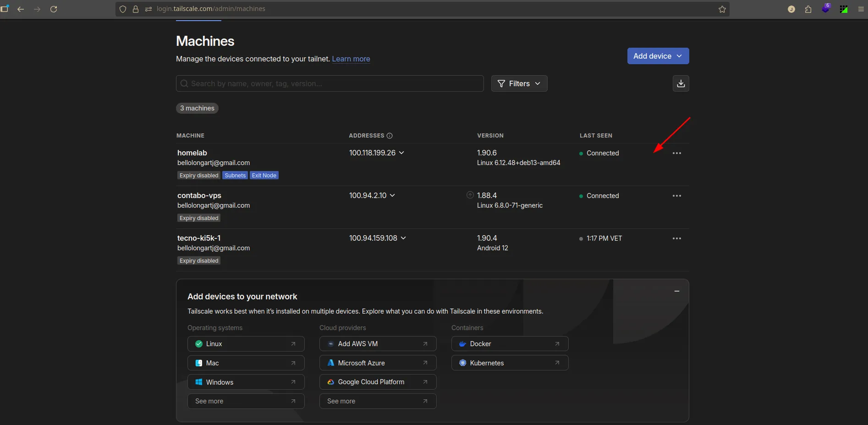The height and width of the screenshot is (425, 868).
Task: Reload the page using browser refresh icon
Action: 54,9
